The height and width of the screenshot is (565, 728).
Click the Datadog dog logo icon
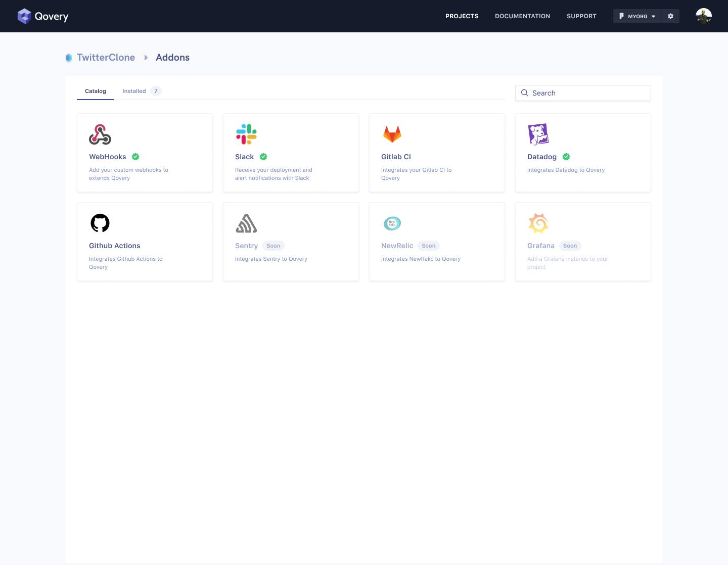coord(538,134)
